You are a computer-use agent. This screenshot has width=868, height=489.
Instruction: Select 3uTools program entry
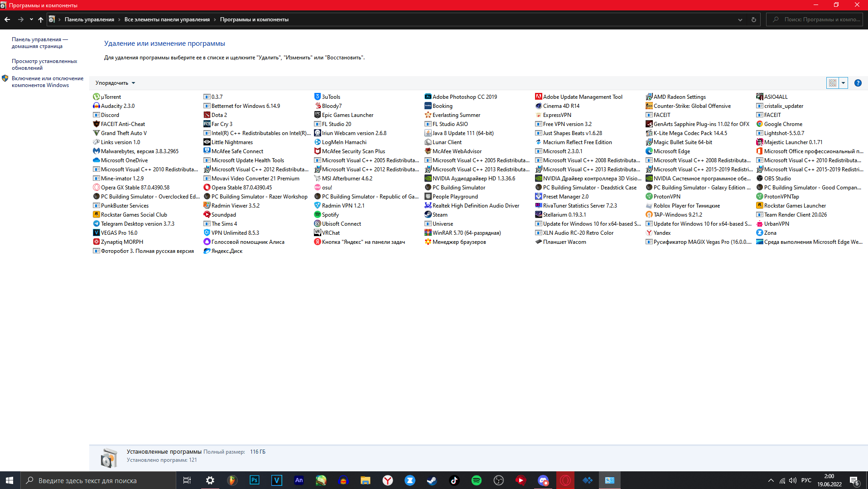[327, 97]
